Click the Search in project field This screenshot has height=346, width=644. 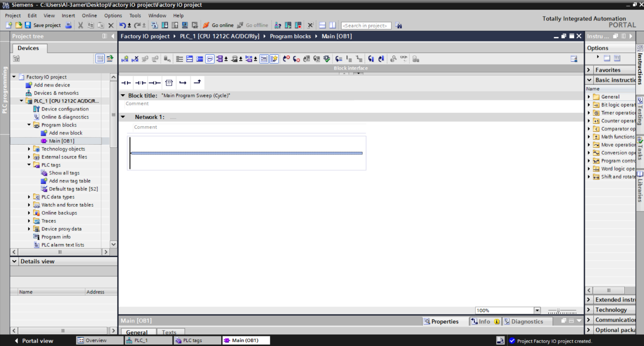point(366,26)
